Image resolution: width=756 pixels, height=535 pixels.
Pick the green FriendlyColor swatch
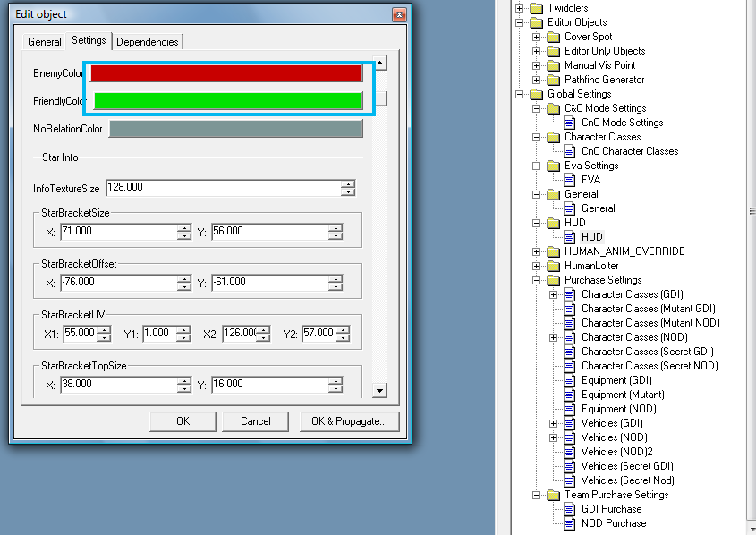point(226,101)
